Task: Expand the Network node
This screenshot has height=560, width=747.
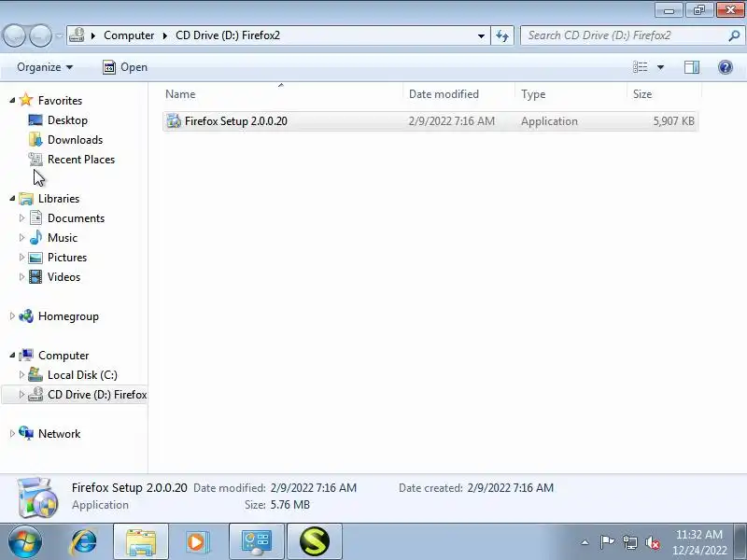Action: click(12, 433)
